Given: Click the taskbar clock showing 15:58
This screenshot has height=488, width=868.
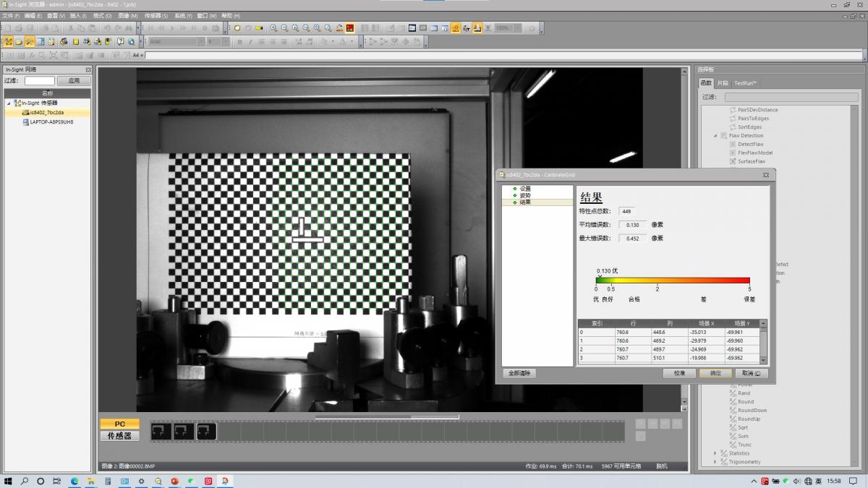Looking at the screenshot, I should (x=833, y=481).
